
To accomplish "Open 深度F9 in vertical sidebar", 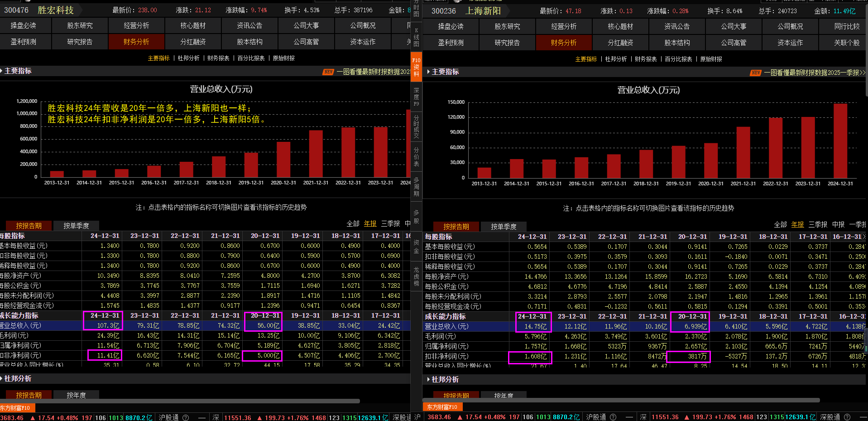I will pyautogui.click(x=417, y=97).
